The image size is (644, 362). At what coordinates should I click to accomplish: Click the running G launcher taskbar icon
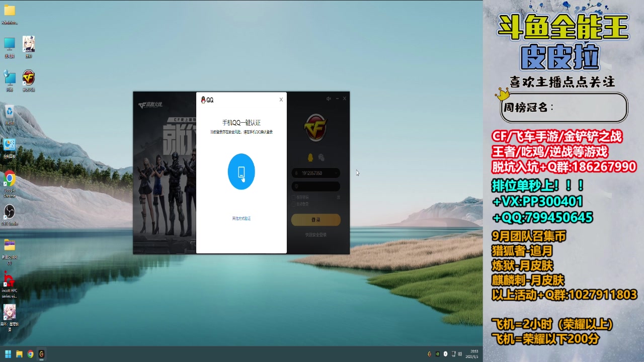[x=41, y=354]
